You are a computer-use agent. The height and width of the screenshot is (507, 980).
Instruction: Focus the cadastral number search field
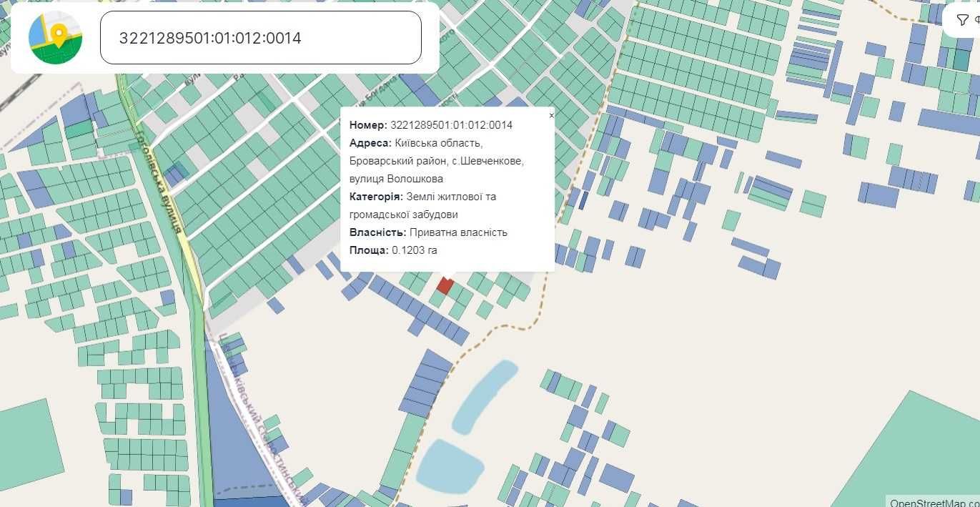tap(261, 37)
